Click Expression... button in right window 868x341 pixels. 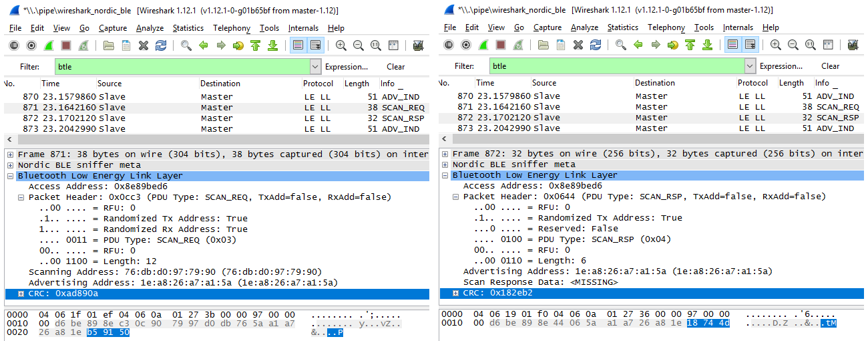[x=781, y=66]
